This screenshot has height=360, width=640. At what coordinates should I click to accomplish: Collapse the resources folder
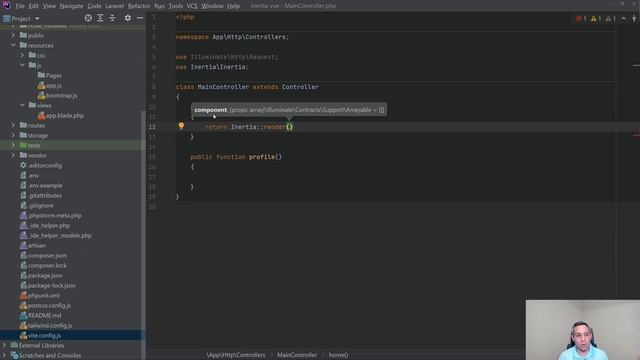13,45
